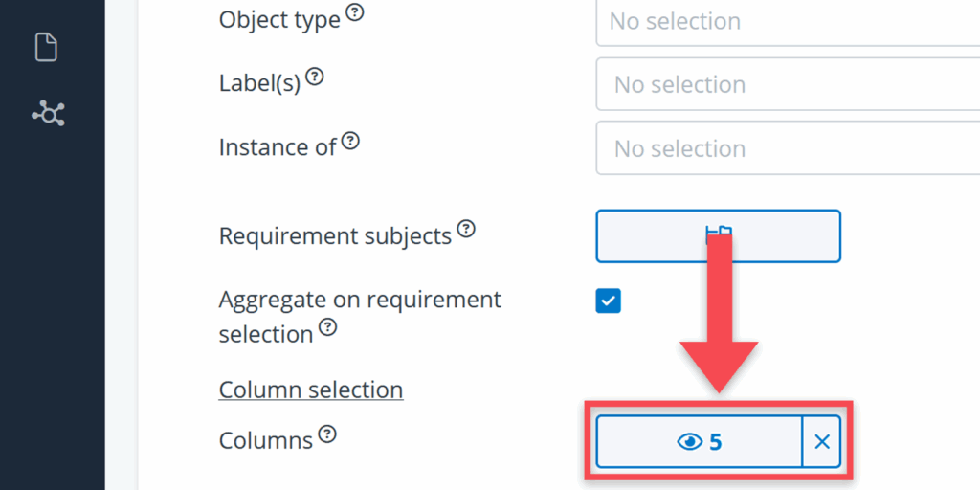Click help icon next to Columns
This screenshot has height=490, width=980.
pos(327,434)
